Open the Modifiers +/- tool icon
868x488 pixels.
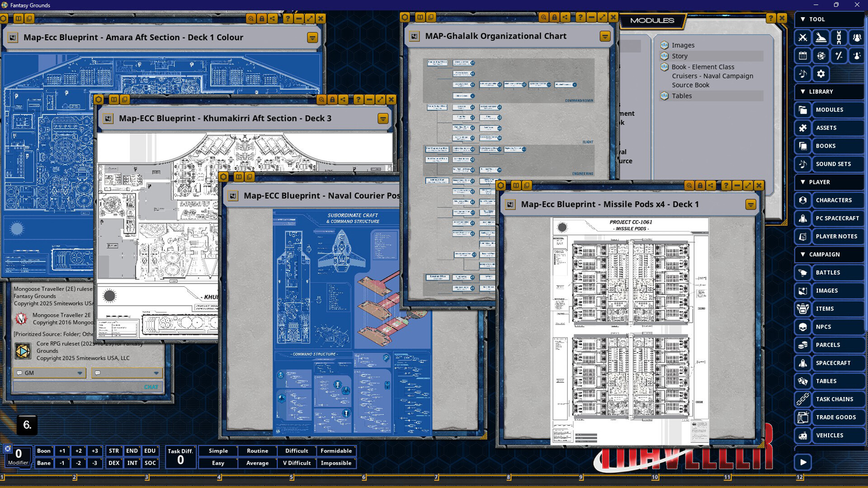click(839, 56)
